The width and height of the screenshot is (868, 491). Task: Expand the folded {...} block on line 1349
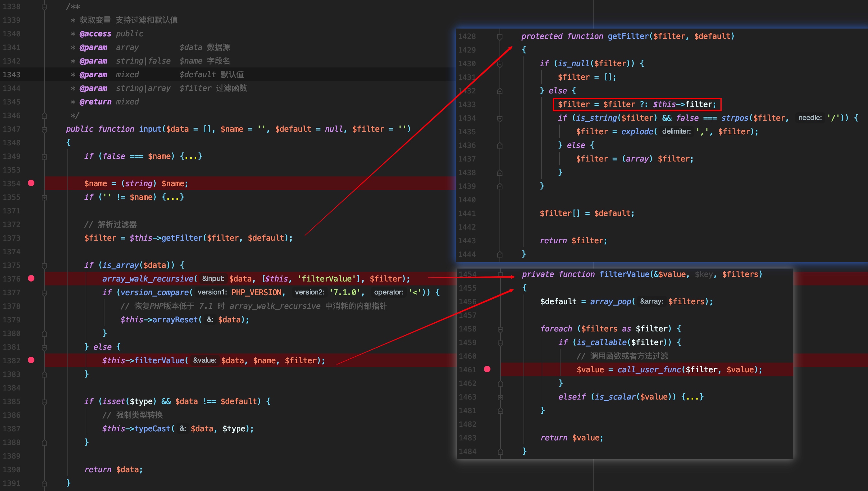[191, 156]
